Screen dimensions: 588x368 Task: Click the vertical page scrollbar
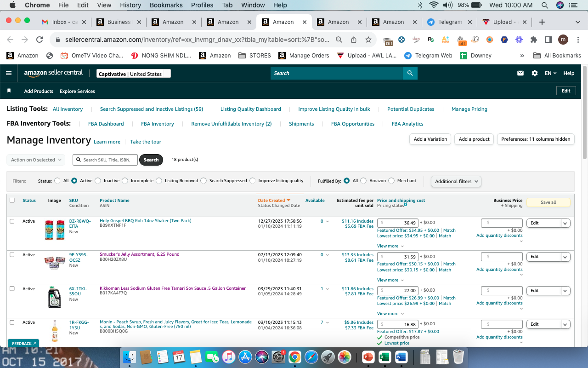coord(584,113)
